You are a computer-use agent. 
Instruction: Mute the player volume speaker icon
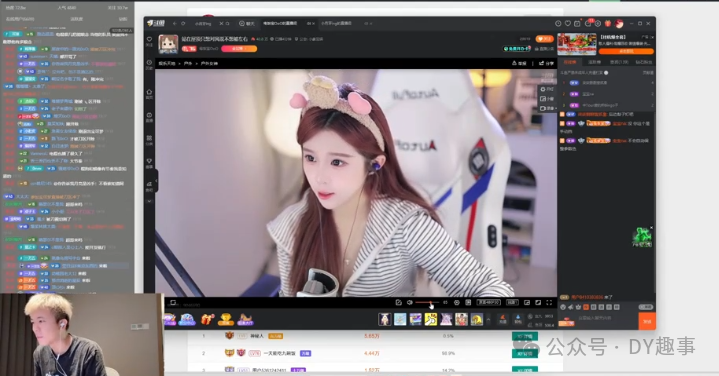409,303
